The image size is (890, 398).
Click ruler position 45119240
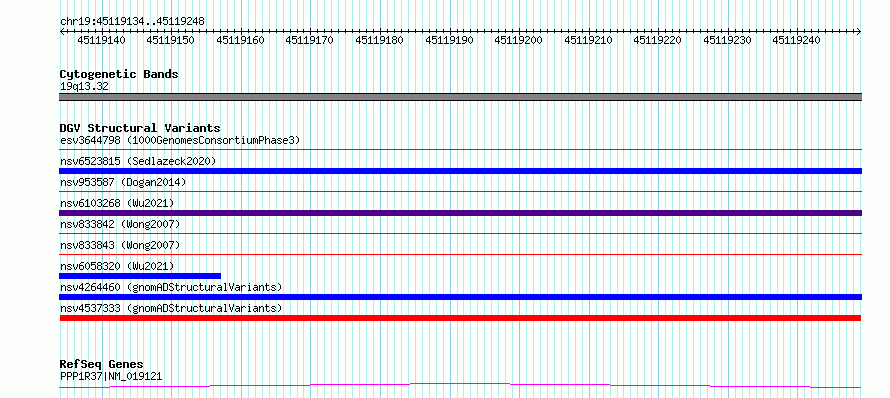pos(797,40)
